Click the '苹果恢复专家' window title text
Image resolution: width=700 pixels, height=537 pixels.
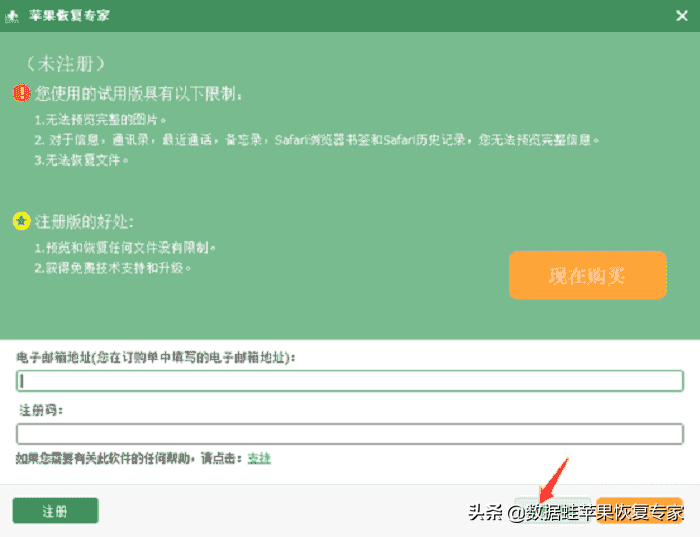69,16
